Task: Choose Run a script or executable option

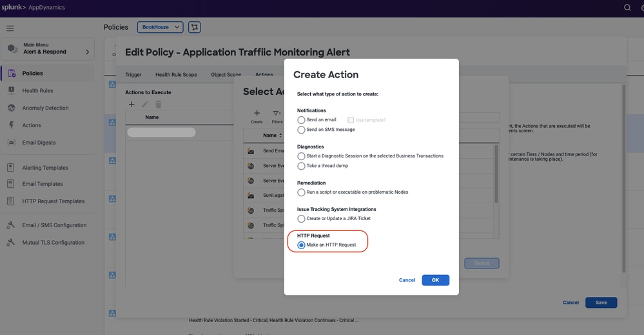Action: click(301, 192)
